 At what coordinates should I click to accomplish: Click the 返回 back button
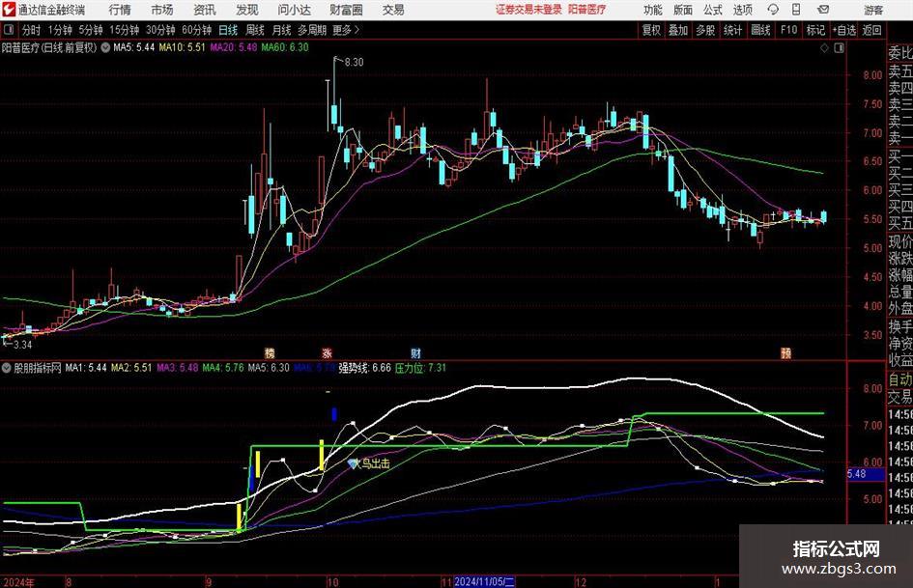tap(871, 30)
